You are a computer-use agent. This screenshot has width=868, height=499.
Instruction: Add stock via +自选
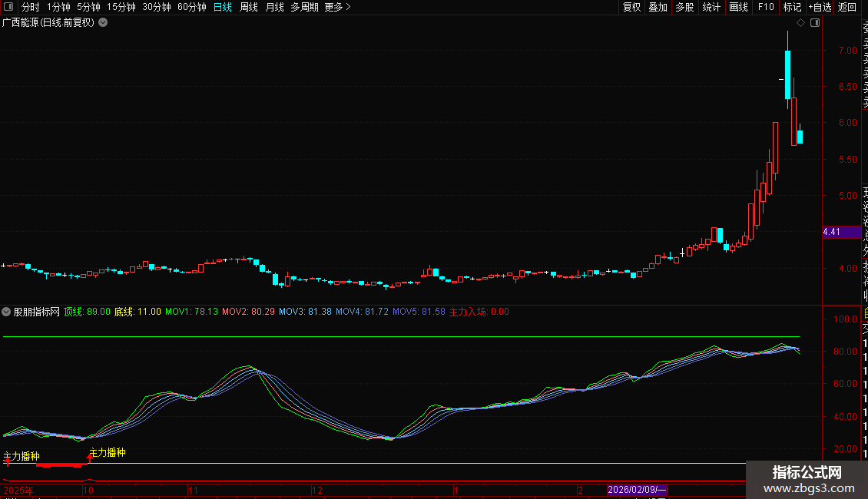click(x=820, y=7)
